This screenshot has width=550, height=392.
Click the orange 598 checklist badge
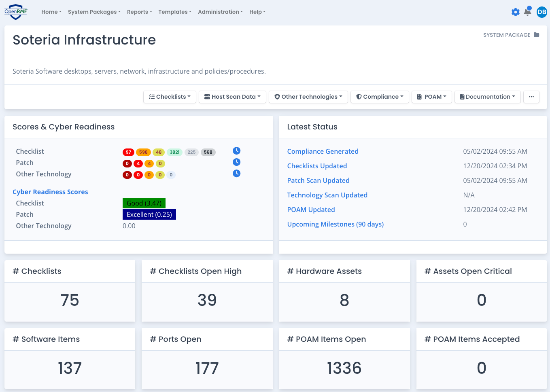pyautogui.click(x=143, y=152)
